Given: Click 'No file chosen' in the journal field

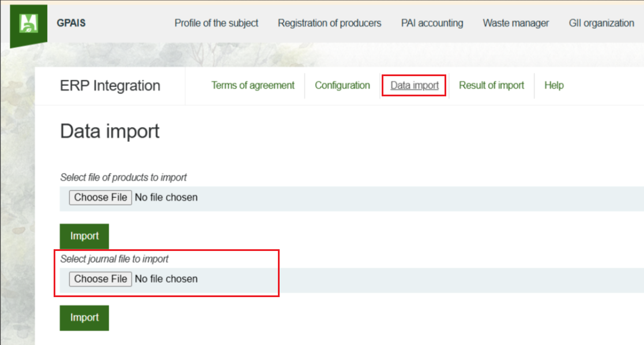Looking at the screenshot, I should pos(166,279).
